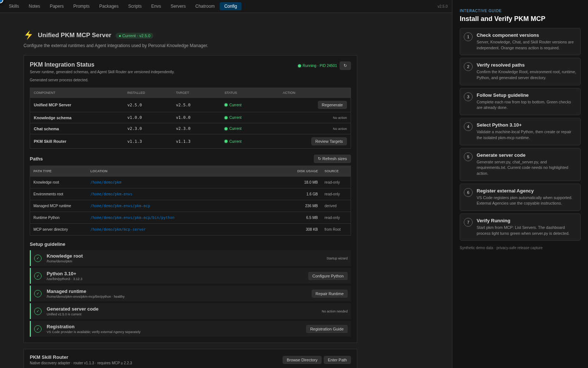588x368 pixels.
Task: Open guide step 6 Register external Agency
Action: 520,197
